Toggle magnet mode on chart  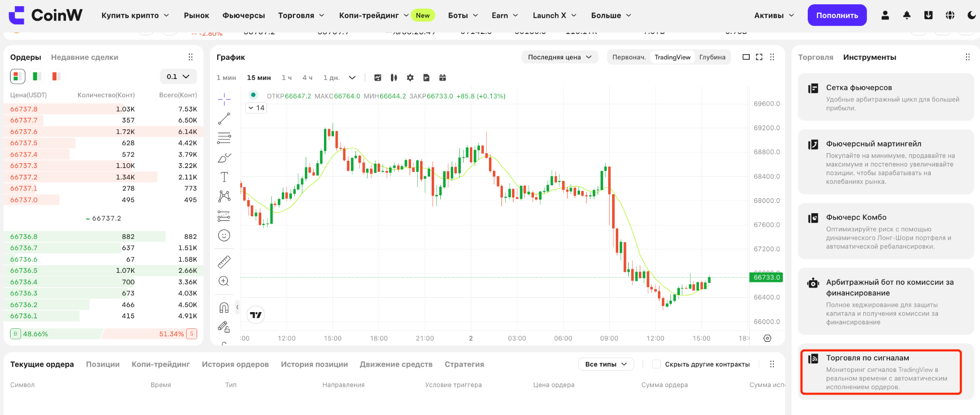click(224, 307)
